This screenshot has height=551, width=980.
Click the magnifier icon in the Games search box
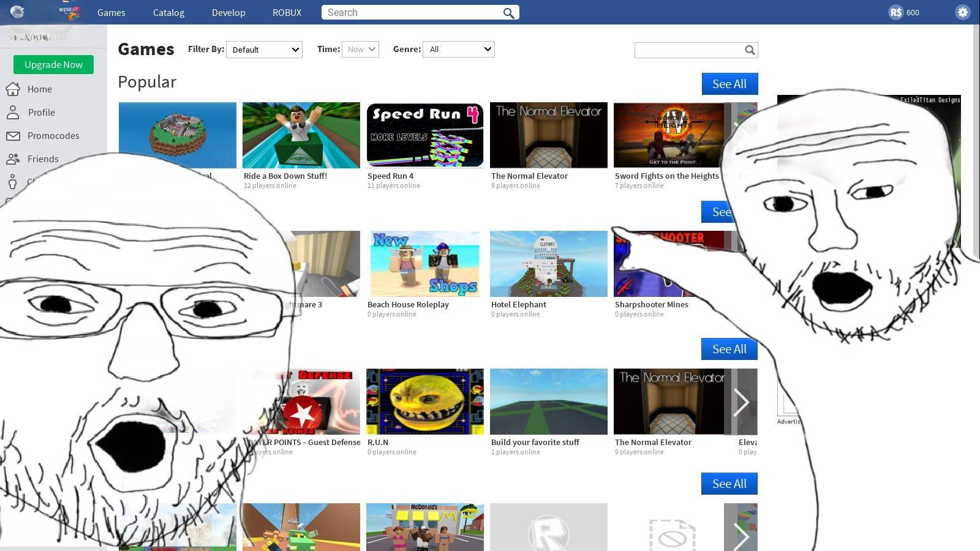[750, 50]
